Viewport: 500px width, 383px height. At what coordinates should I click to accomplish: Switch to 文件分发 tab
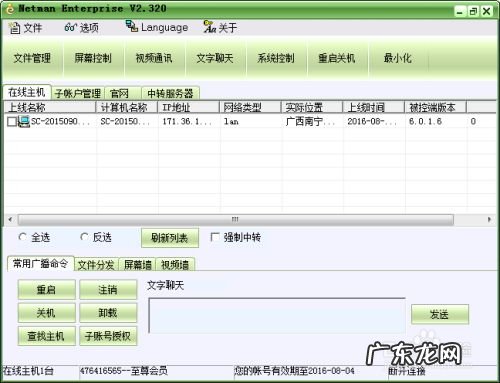pyautogui.click(x=96, y=265)
